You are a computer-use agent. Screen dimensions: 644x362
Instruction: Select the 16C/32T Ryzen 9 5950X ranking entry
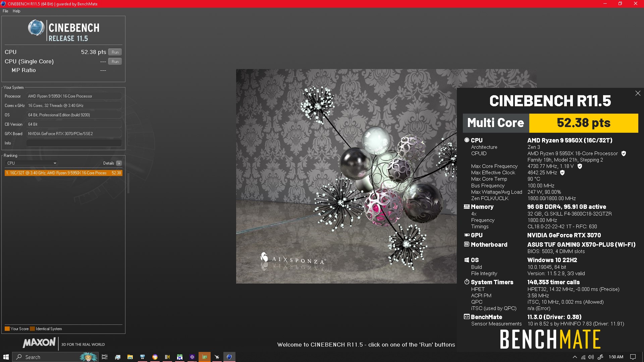63,173
